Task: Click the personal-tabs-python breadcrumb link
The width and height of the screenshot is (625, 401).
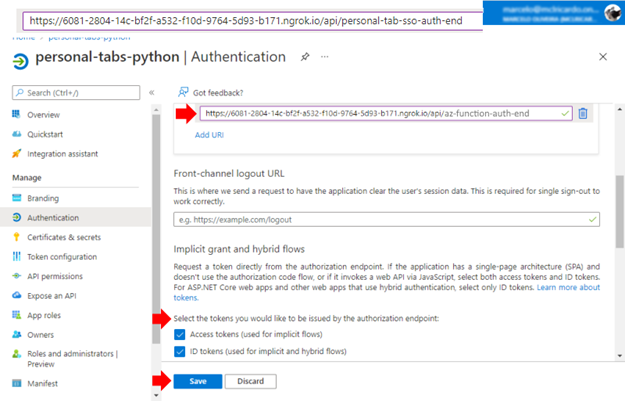Action: coord(89,37)
